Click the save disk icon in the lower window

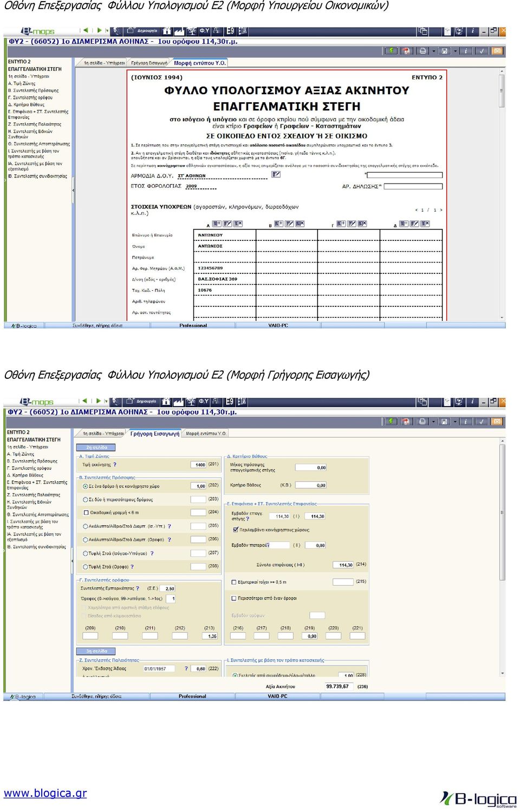pos(444,422)
